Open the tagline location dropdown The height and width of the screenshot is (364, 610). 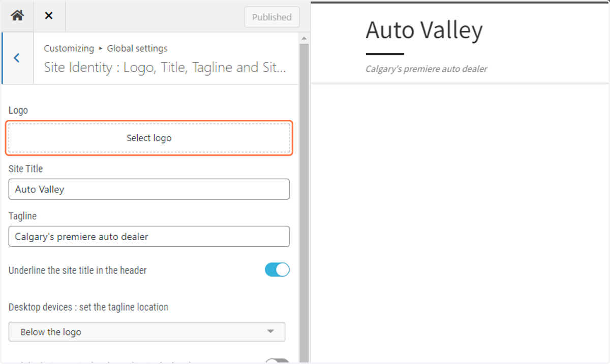click(x=147, y=332)
